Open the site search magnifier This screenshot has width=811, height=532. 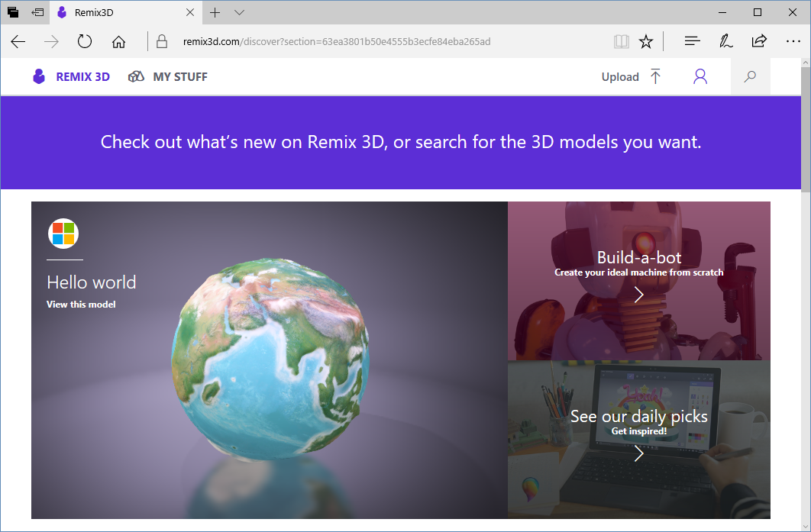tap(750, 76)
